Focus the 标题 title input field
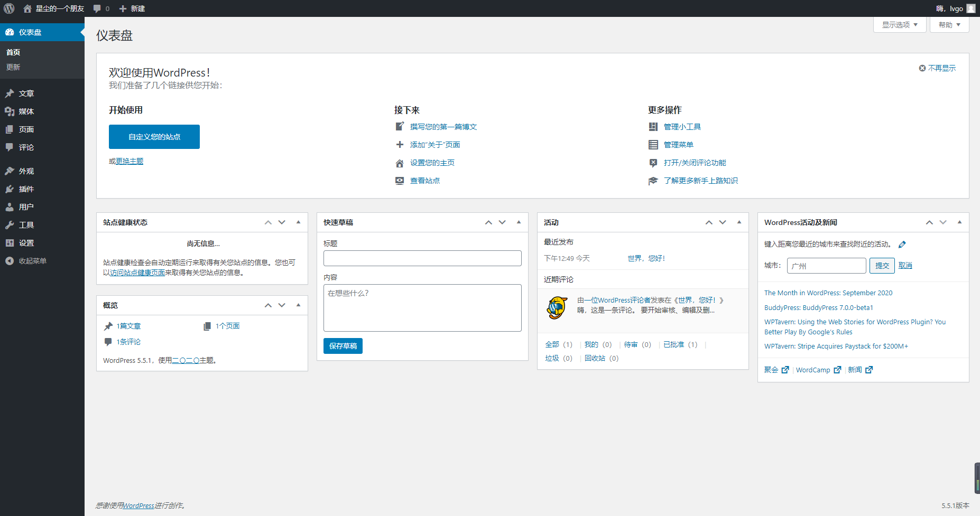Image resolution: width=980 pixels, height=516 pixels. tap(422, 258)
